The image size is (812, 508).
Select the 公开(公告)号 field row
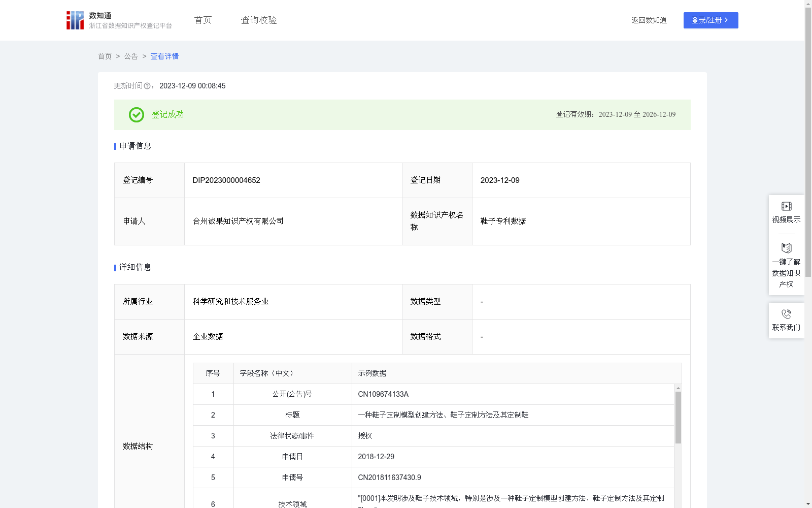point(434,394)
